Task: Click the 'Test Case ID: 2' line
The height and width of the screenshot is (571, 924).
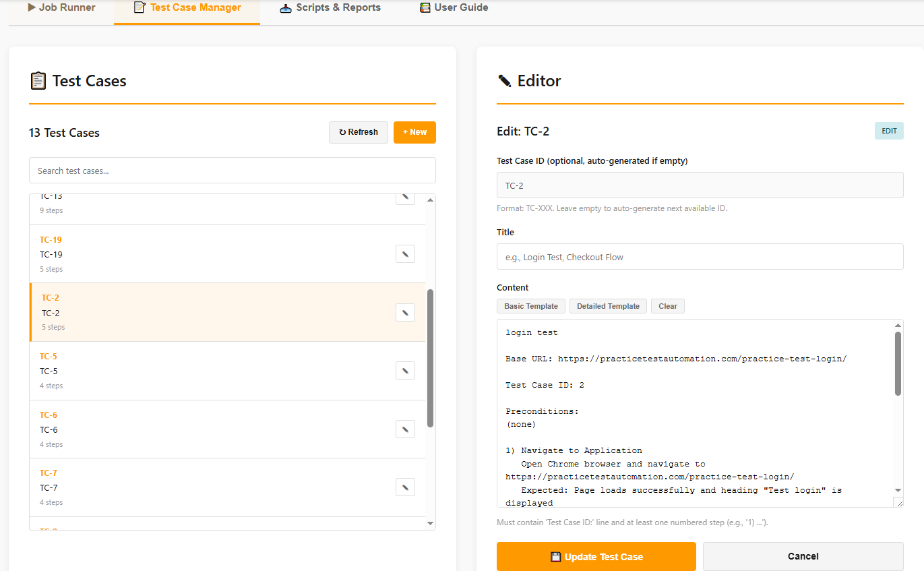Action: [x=545, y=385]
